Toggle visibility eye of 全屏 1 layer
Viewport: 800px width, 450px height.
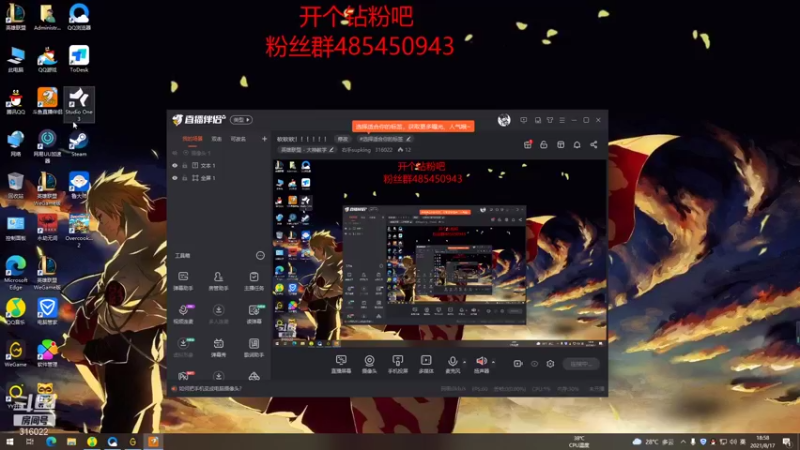pyautogui.click(x=174, y=178)
